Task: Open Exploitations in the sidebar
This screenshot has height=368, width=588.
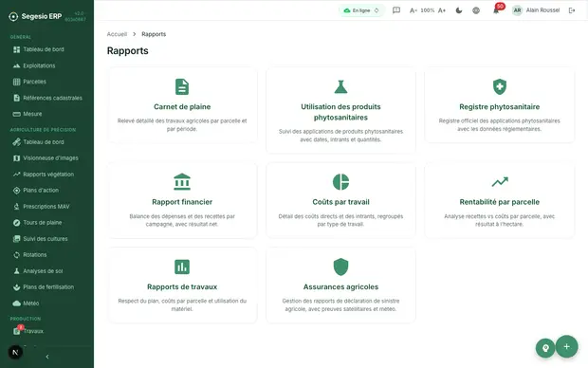Action: [34, 65]
